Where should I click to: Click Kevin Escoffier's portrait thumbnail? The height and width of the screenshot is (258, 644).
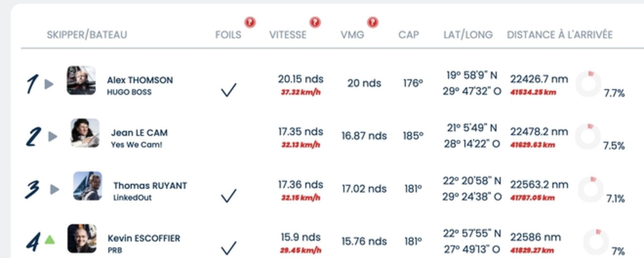pyautogui.click(x=82, y=238)
